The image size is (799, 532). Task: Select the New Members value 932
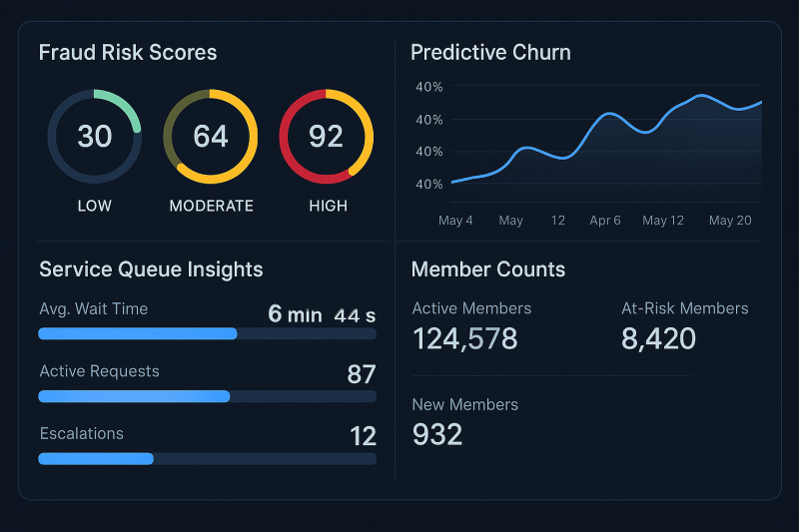click(x=437, y=435)
